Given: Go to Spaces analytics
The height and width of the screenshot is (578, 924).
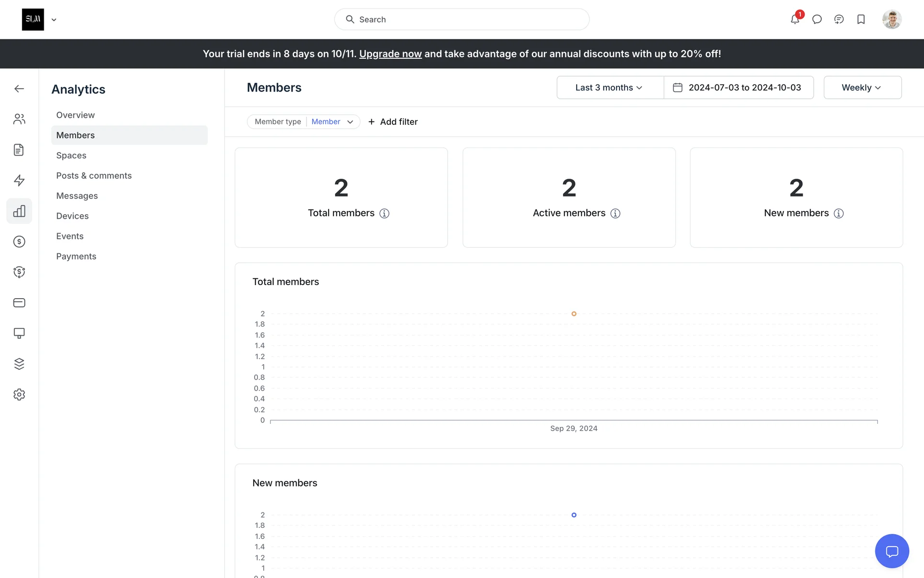Looking at the screenshot, I should click(71, 156).
